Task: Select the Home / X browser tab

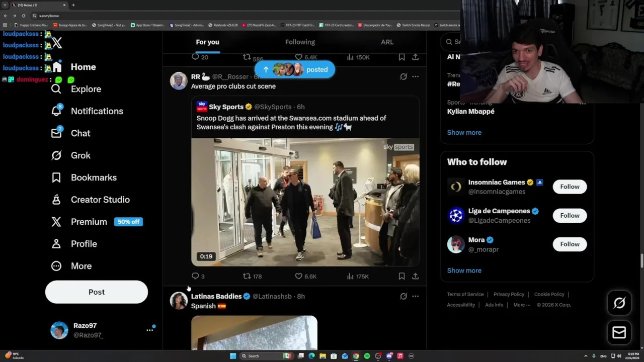Action: pos(39,5)
